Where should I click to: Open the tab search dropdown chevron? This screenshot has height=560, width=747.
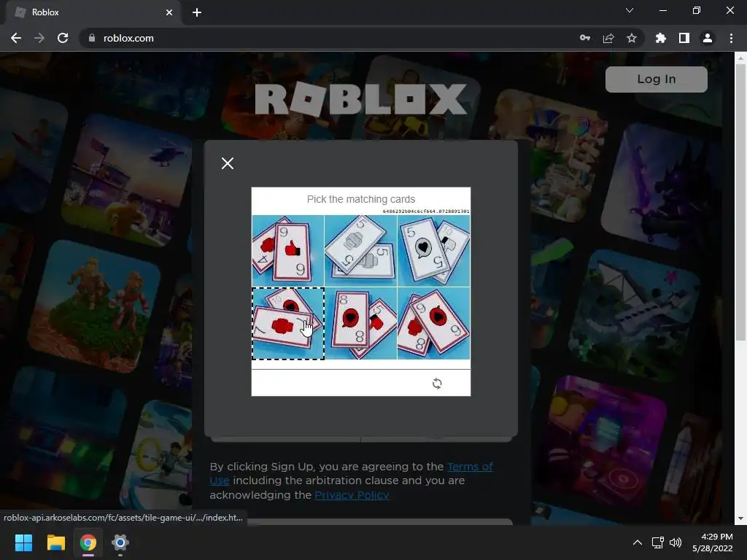pos(630,10)
